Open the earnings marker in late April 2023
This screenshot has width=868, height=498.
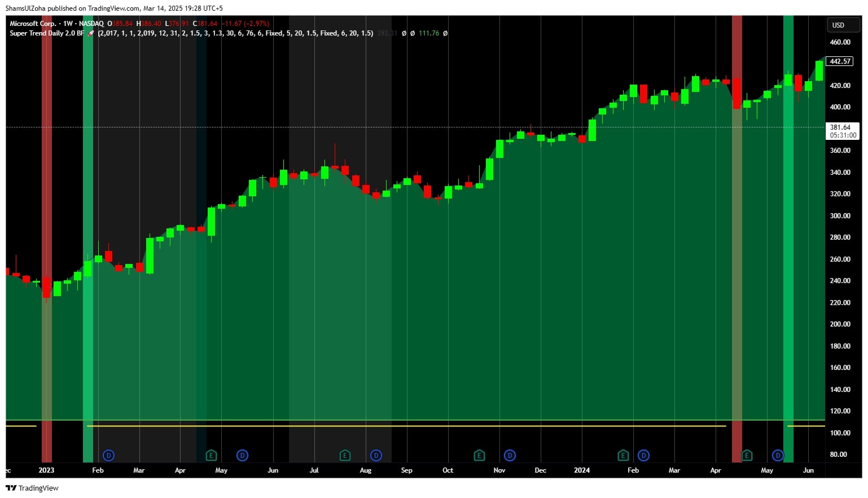coord(211,455)
